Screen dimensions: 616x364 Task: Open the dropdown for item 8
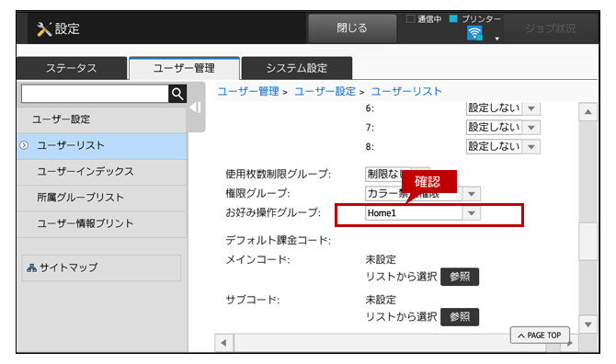[531, 146]
